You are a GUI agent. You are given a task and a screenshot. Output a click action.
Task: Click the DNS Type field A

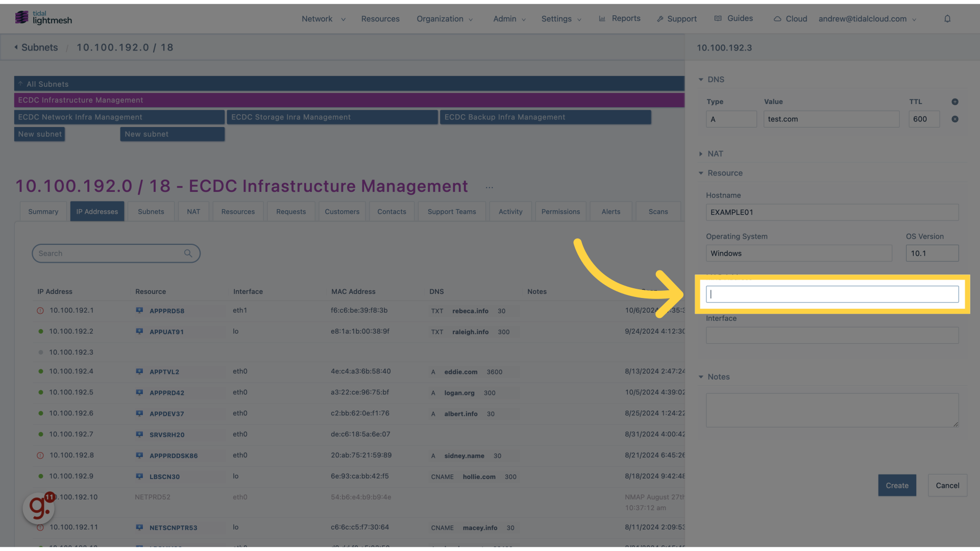(x=731, y=119)
